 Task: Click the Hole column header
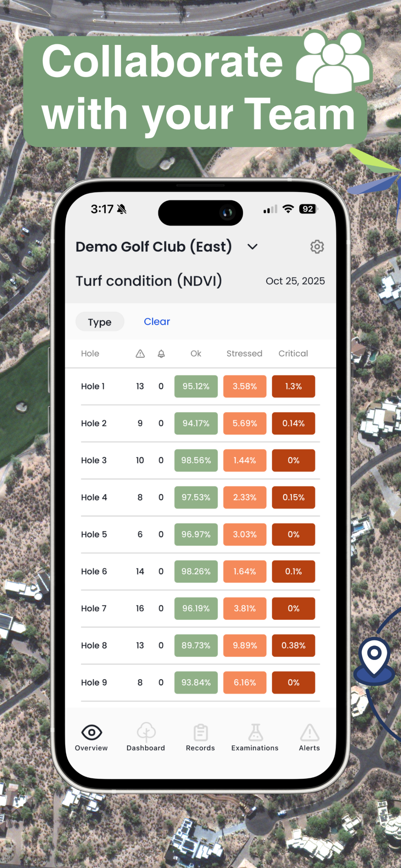click(x=90, y=354)
